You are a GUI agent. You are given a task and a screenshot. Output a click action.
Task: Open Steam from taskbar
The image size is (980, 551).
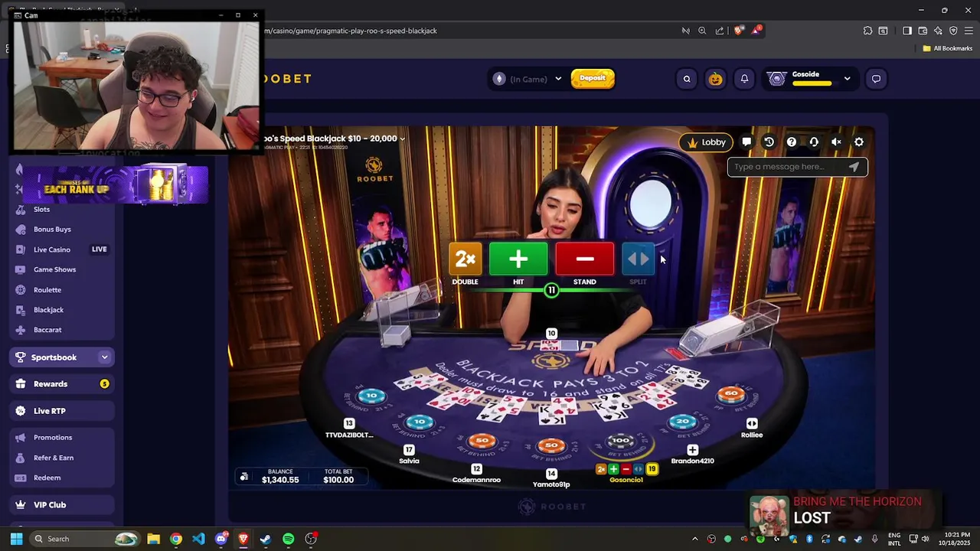[x=266, y=539]
